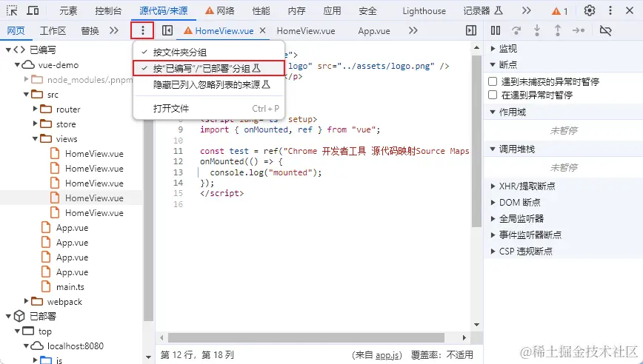Click Step out of current function
The width and height of the screenshot is (643, 364).
coord(558,31)
